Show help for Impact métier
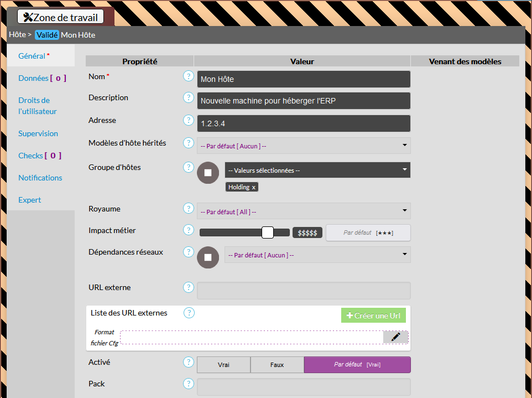 coord(189,230)
